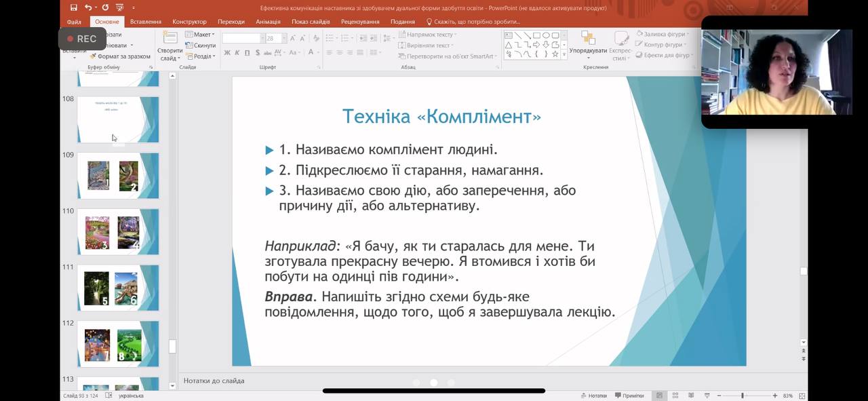Toggle the Нотатки notes pane button
The width and height of the screenshot is (868, 401).
coord(593,396)
